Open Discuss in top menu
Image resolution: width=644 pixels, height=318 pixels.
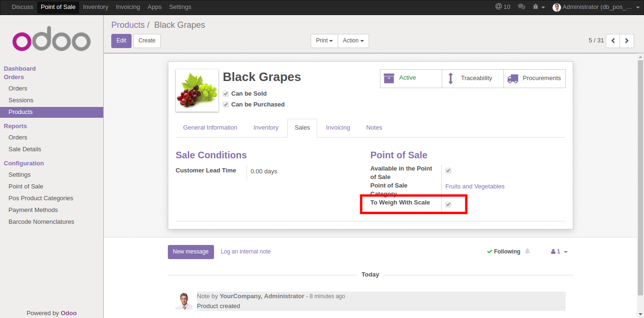23,7
